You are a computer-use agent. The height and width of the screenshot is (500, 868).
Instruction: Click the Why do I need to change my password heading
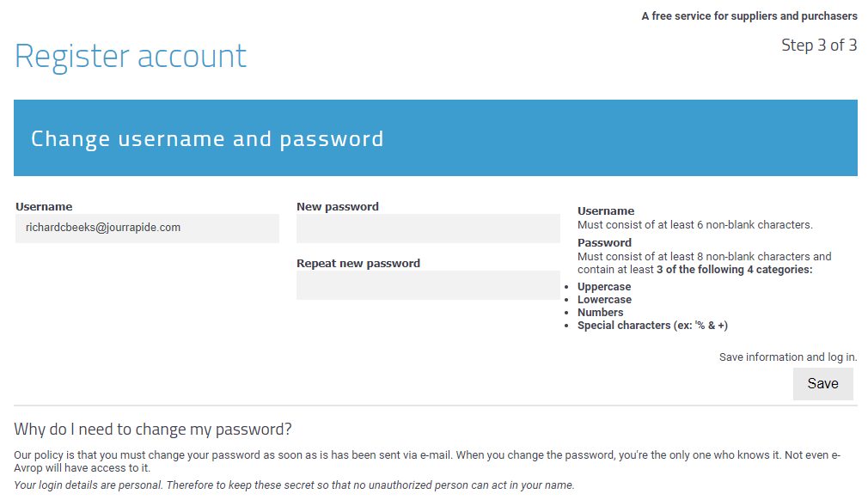[x=153, y=429]
